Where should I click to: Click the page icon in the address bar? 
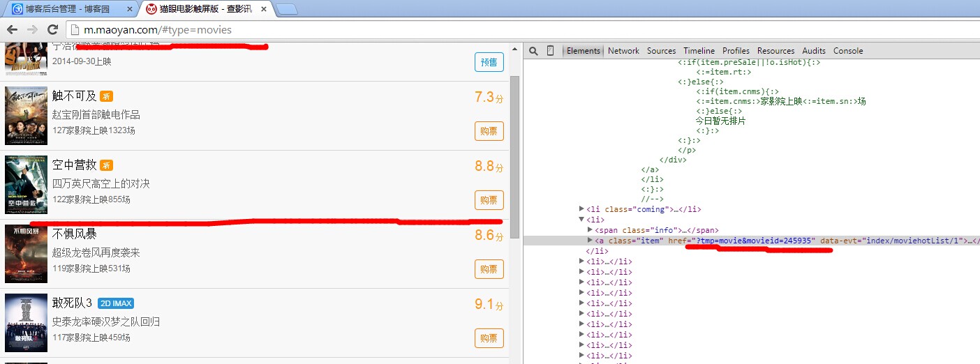pos(76,30)
